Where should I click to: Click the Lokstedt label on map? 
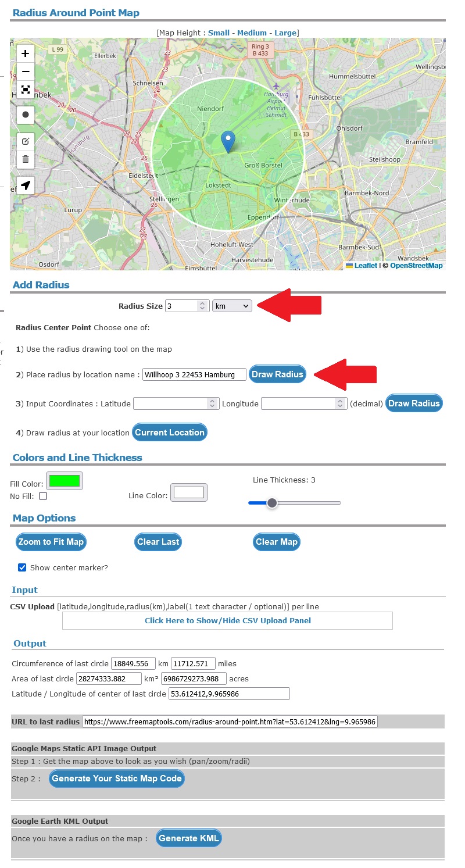[x=219, y=186]
